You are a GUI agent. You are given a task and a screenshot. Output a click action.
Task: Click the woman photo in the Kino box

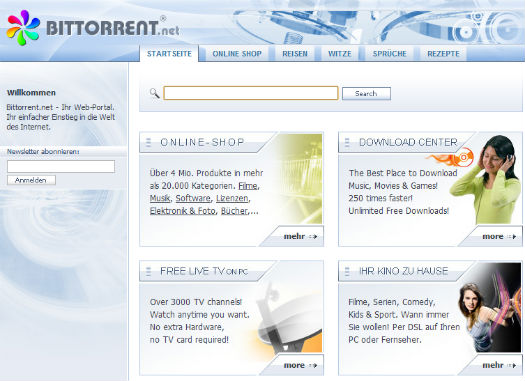[490, 307]
